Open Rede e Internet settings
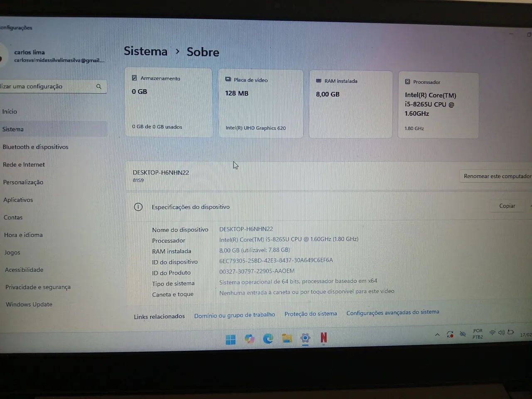 [x=24, y=165]
